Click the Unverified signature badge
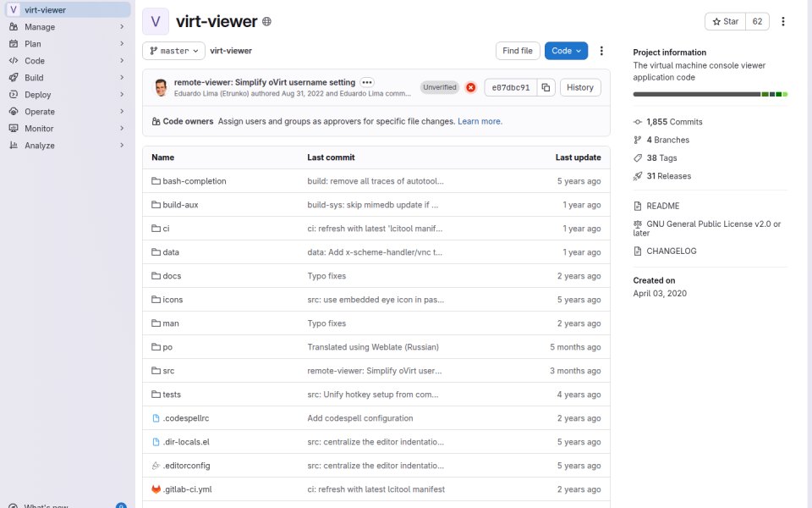The image size is (812, 508). coord(440,87)
